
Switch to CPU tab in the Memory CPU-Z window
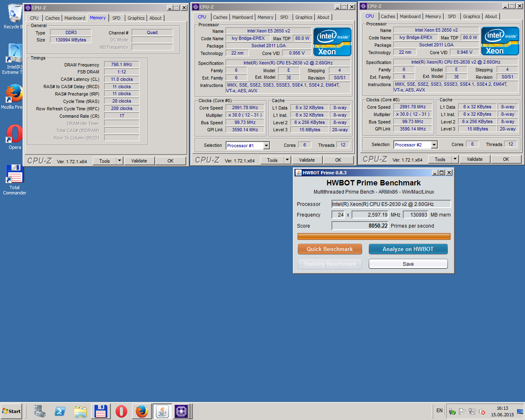pos(34,18)
